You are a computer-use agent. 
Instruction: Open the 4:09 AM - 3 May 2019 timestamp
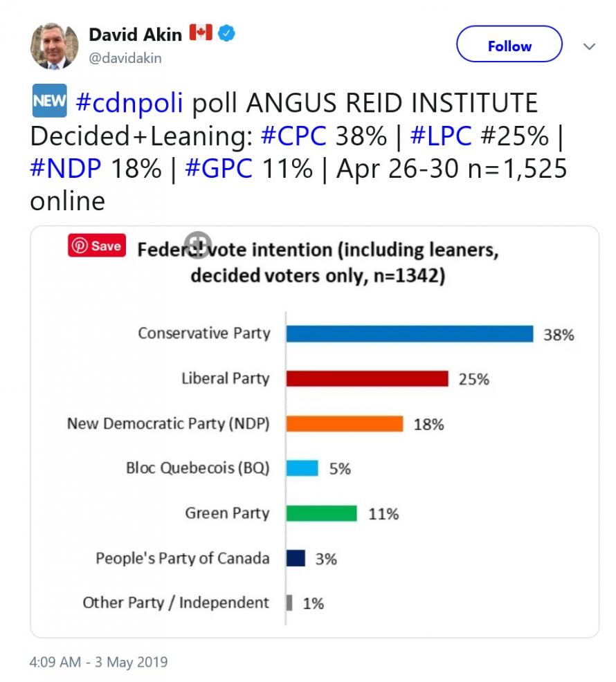[x=98, y=662]
